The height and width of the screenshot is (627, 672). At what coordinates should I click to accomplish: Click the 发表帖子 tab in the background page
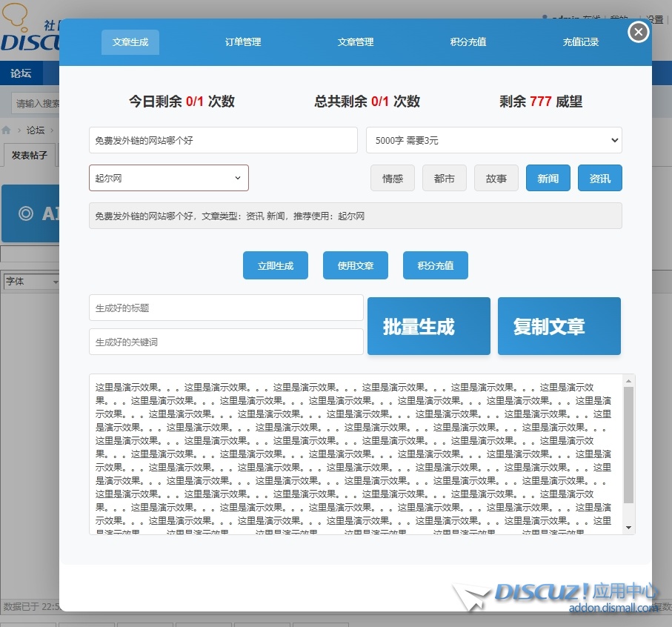tap(29, 155)
